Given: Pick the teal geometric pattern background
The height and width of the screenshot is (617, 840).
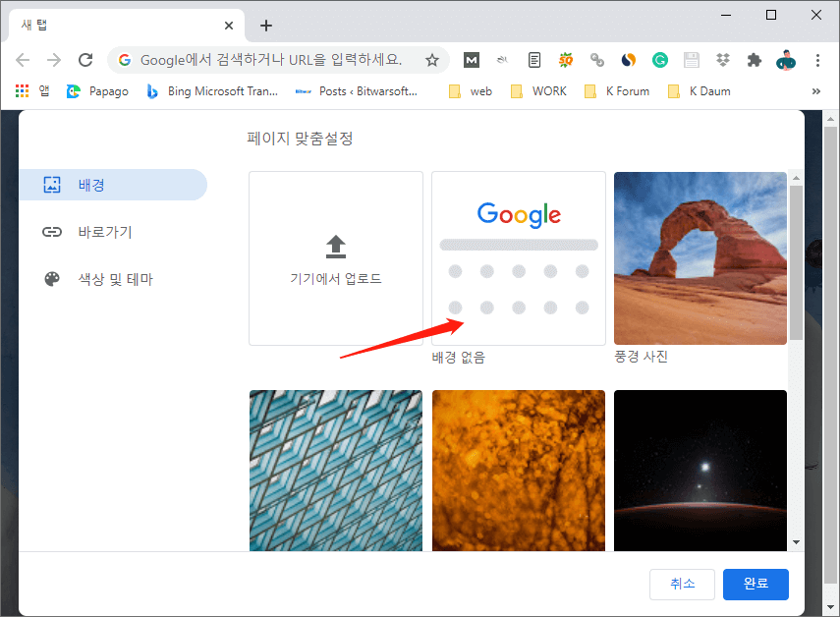Looking at the screenshot, I should click(x=336, y=471).
